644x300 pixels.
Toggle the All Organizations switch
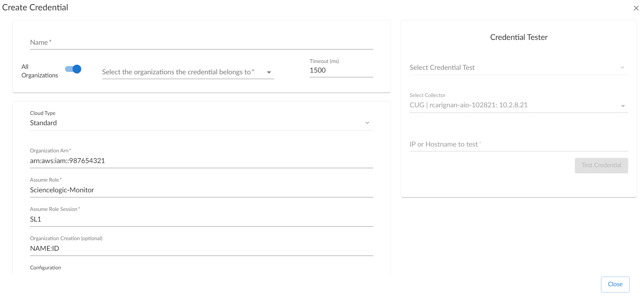[x=73, y=69]
